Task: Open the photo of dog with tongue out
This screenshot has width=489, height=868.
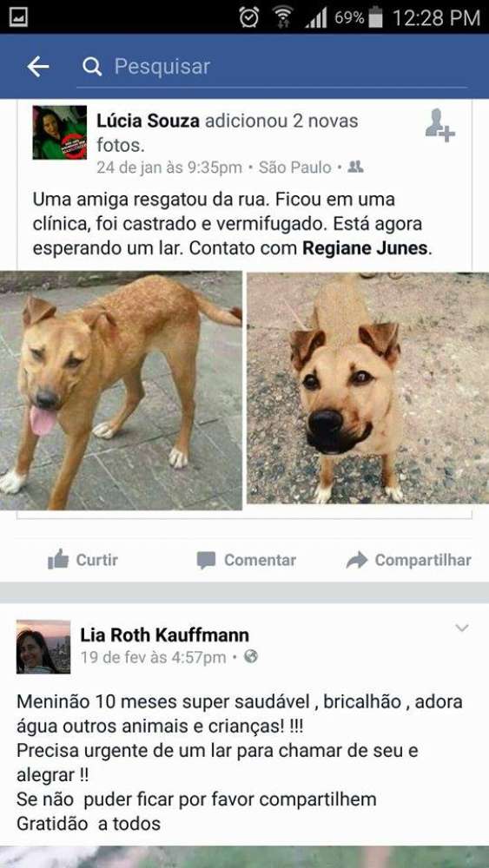Action: (121, 391)
